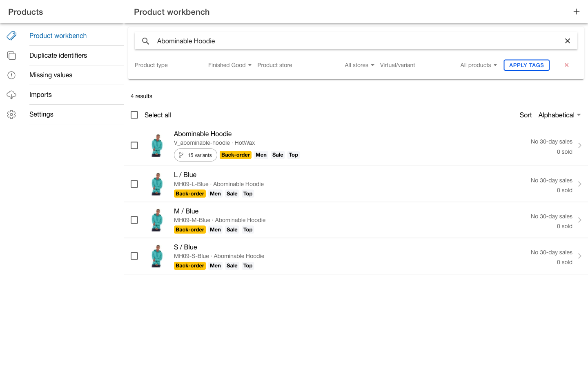This screenshot has height=368, width=588.
Task: Click the L / Blue product thumbnail
Action: [157, 184]
